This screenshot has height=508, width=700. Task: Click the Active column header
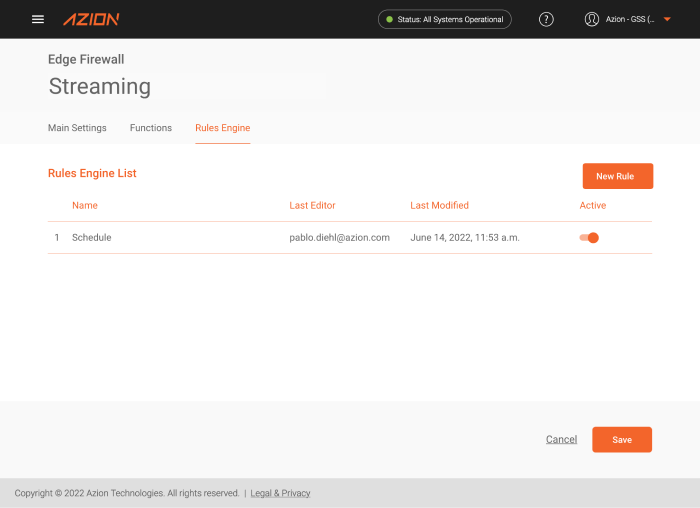(x=593, y=205)
